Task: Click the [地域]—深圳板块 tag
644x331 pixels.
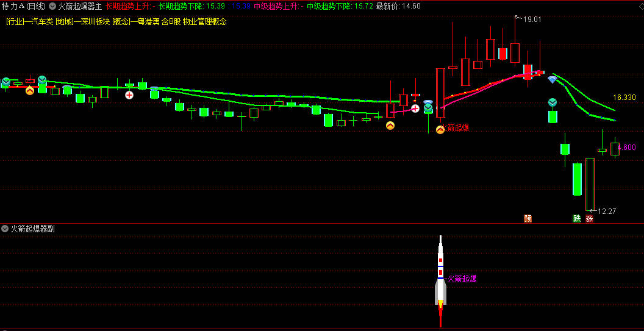Action: point(82,22)
